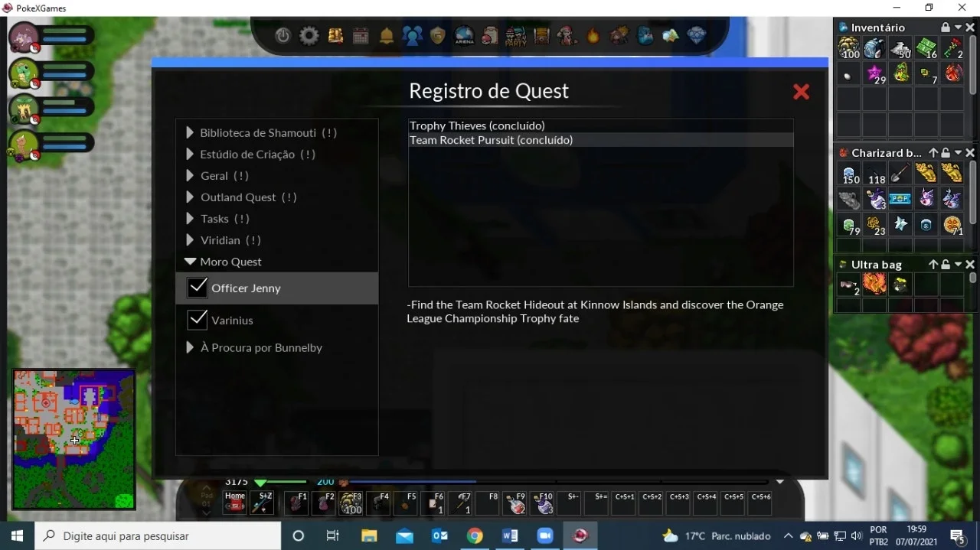Open Microsoft Word from taskbar

click(510, 535)
